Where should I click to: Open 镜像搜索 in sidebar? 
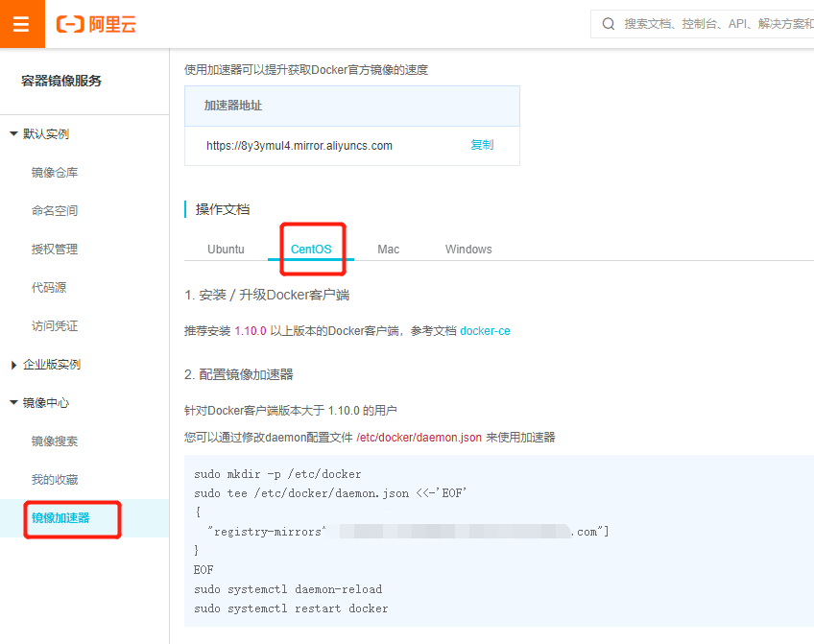[55, 441]
